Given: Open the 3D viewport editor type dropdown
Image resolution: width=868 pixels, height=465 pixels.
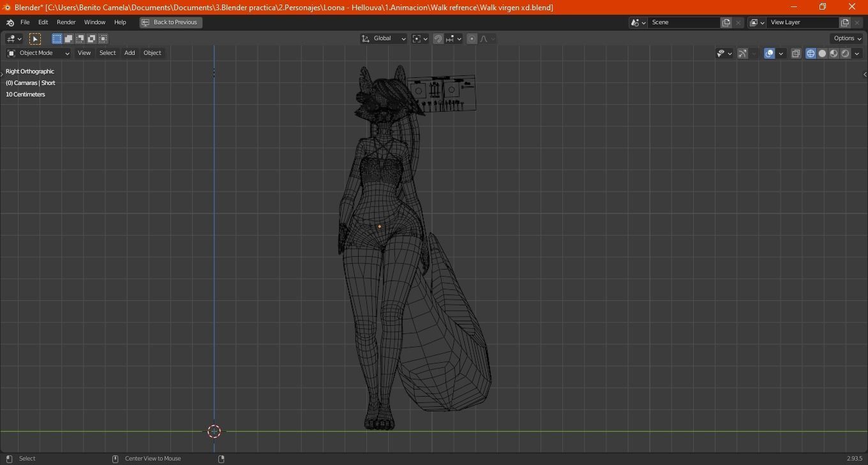Looking at the screenshot, I should pos(14,39).
